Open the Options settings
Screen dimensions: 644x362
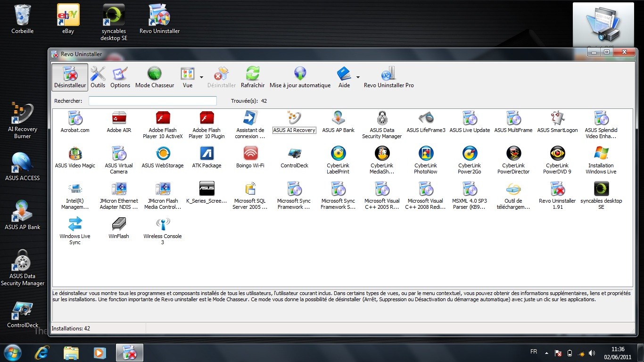click(120, 77)
